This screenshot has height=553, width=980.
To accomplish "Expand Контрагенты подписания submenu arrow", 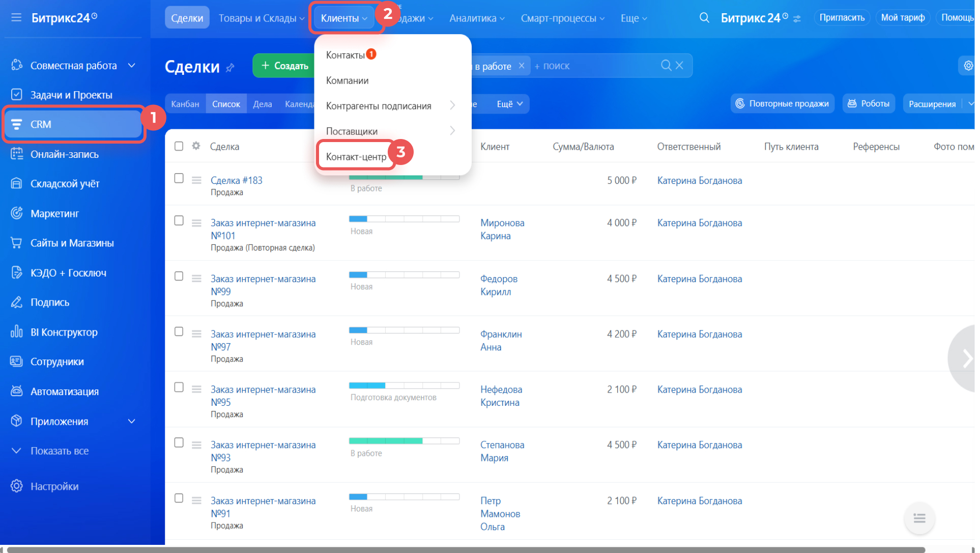I will (x=452, y=105).
